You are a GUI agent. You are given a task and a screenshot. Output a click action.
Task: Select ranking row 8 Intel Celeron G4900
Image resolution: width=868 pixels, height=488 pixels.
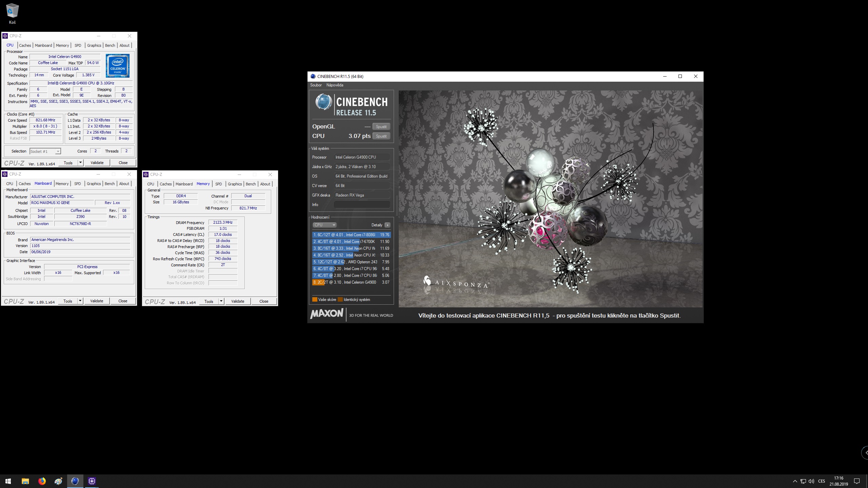click(x=351, y=282)
